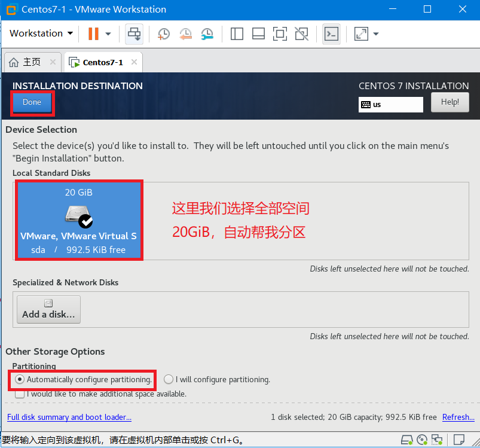
Task: Toggle the library sidebar view
Action: (x=237, y=33)
